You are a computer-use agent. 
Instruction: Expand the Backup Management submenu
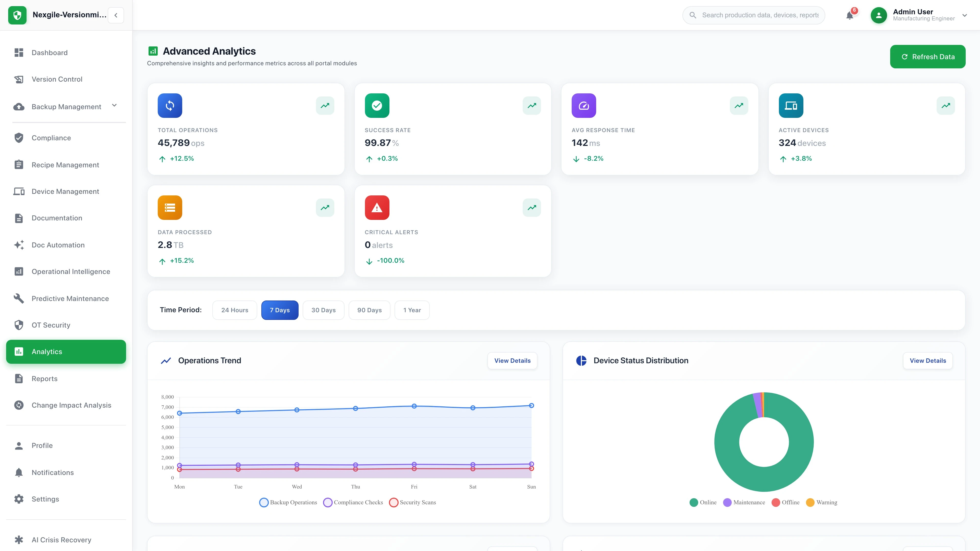pyautogui.click(x=114, y=106)
